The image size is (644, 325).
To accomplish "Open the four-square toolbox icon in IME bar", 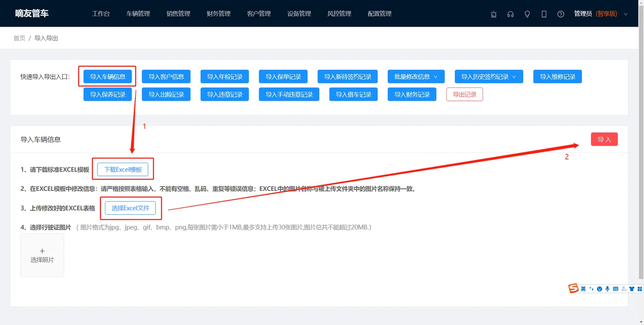I will (640, 289).
